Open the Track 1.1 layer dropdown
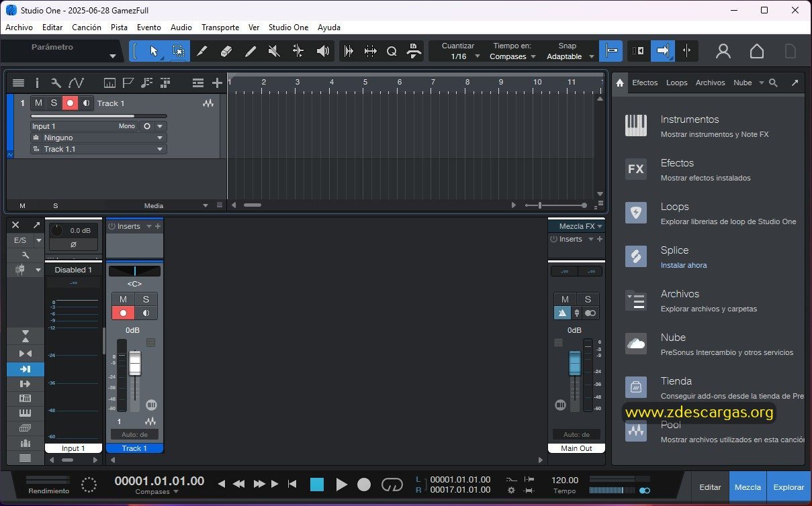This screenshot has width=812, height=506. coord(98,149)
